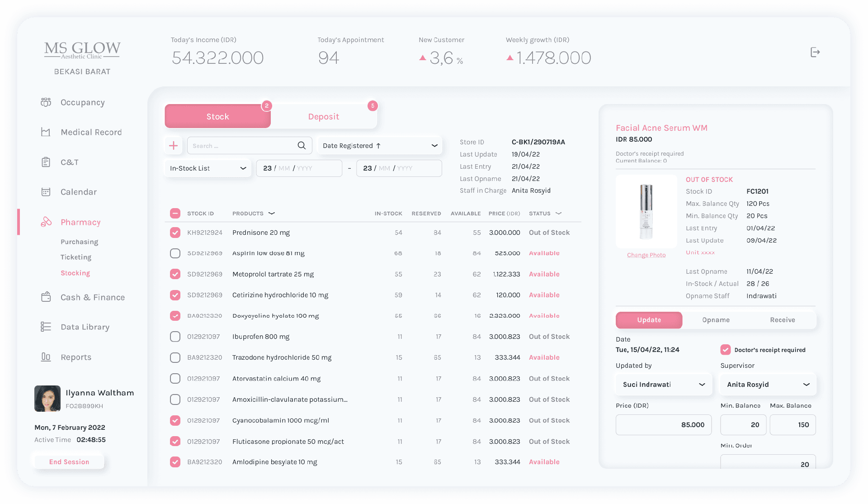Click the logout icon at top right
Screen dimensions: 868x504
[815, 52]
